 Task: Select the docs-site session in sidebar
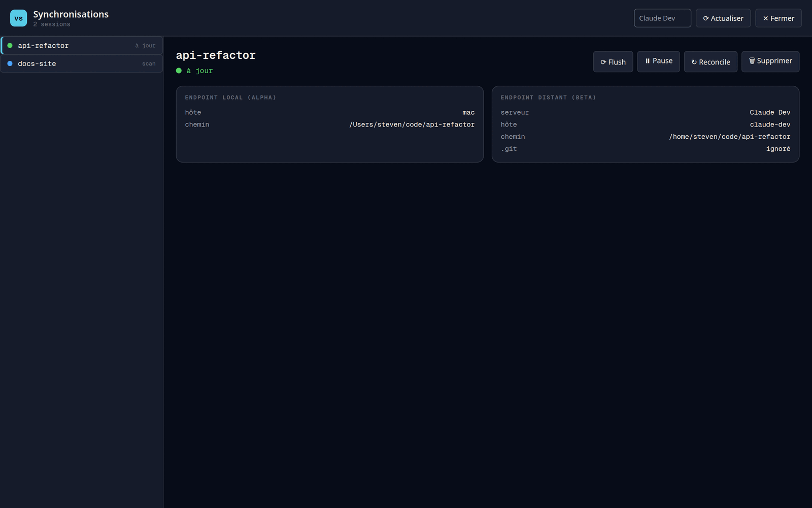pyautogui.click(x=82, y=63)
